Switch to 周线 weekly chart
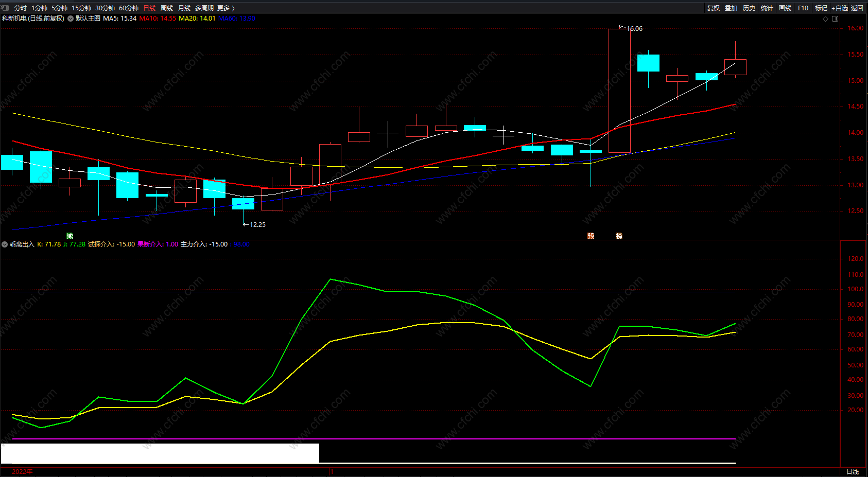The width and height of the screenshot is (868, 477). [x=167, y=8]
